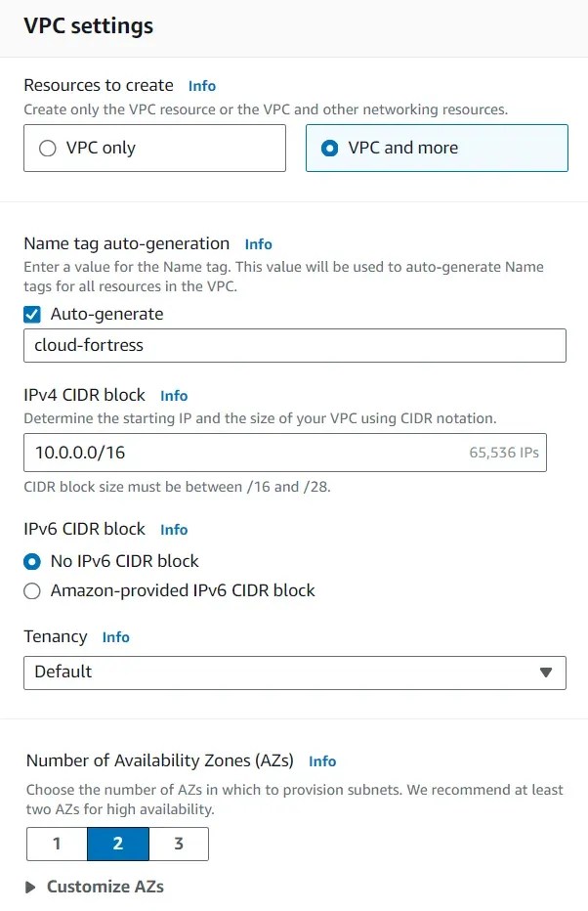This screenshot has height=911, width=588.
Task: Select the VPC and more option
Action: click(328, 148)
